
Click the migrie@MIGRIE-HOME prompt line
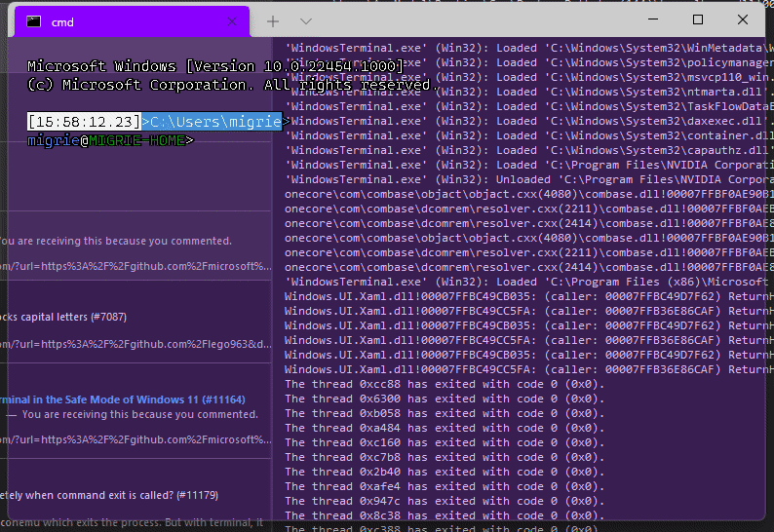click(x=110, y=140)
